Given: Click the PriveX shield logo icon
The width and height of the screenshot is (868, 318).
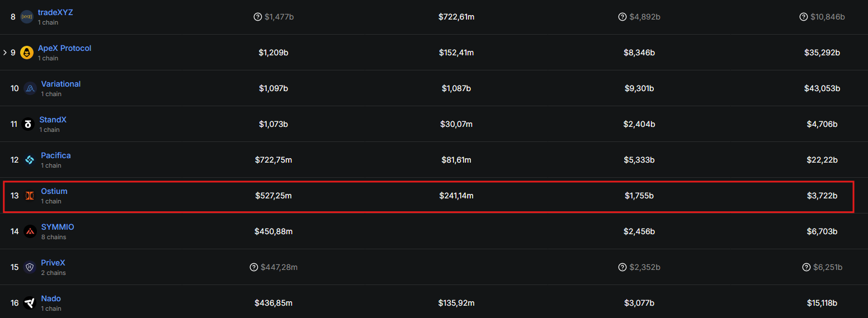Looking at the screenshot, I should point(30,267).
